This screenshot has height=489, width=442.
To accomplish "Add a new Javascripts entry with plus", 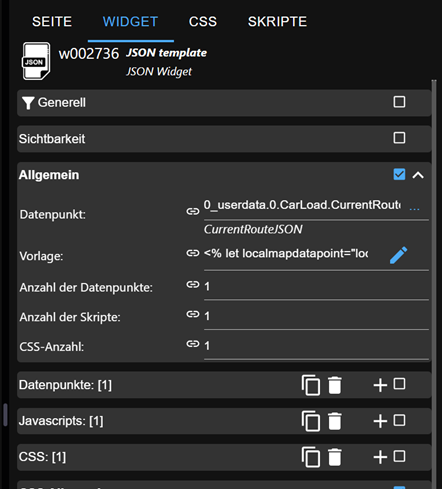I will coord(380,421).
